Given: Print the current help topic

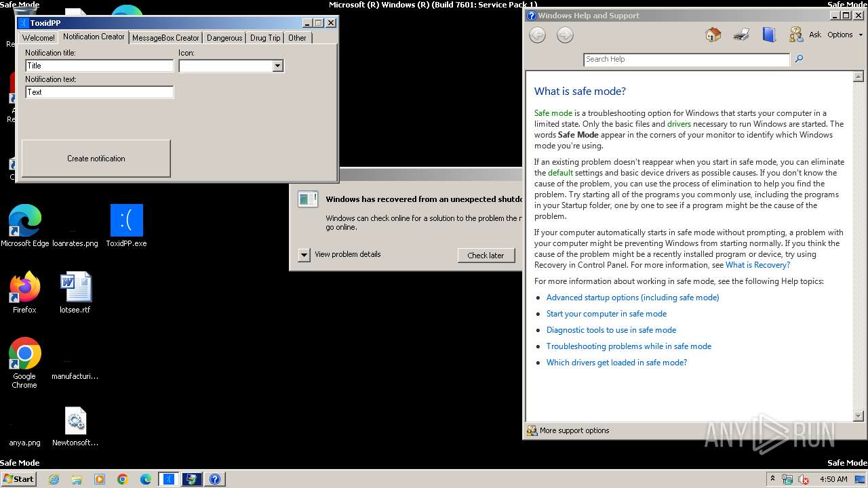Looking at the screenshot, I should (741, 35).
